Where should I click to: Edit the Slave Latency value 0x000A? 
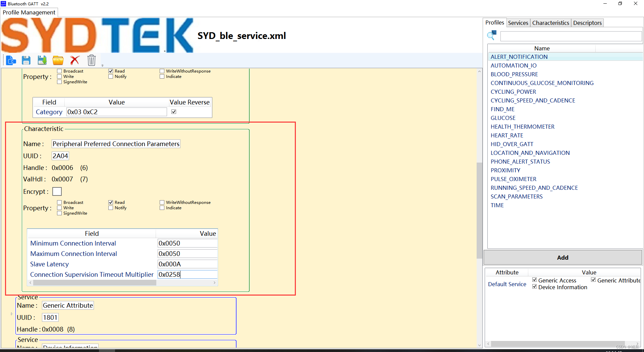point(187,264)
